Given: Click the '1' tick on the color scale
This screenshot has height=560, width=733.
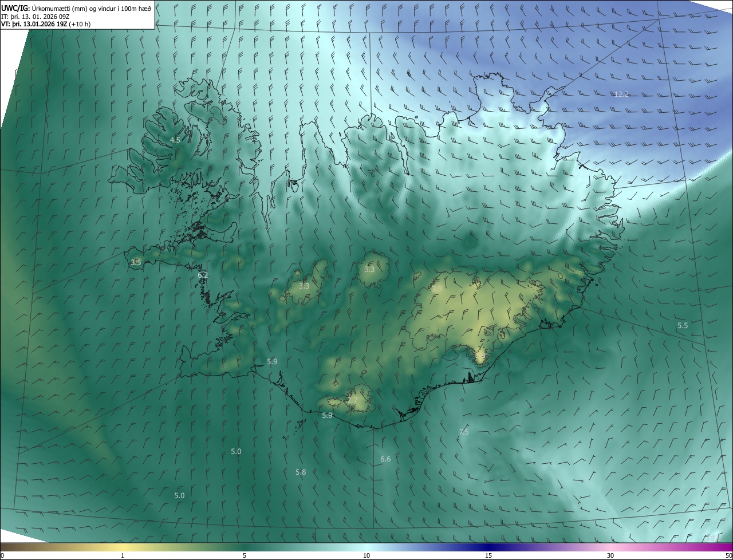Looking at the screenshot, I should pos(123,555).
